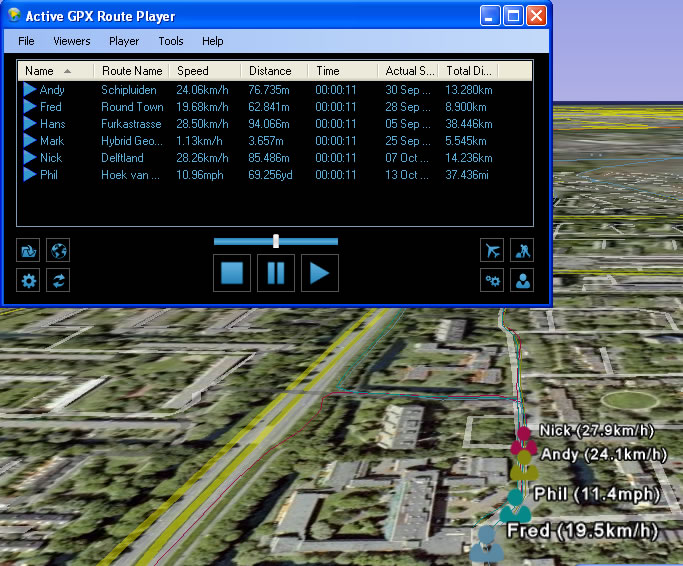Click the play arrow icon beside Mark
Viewport: 683px width, 566px height.
click(30, 140)
